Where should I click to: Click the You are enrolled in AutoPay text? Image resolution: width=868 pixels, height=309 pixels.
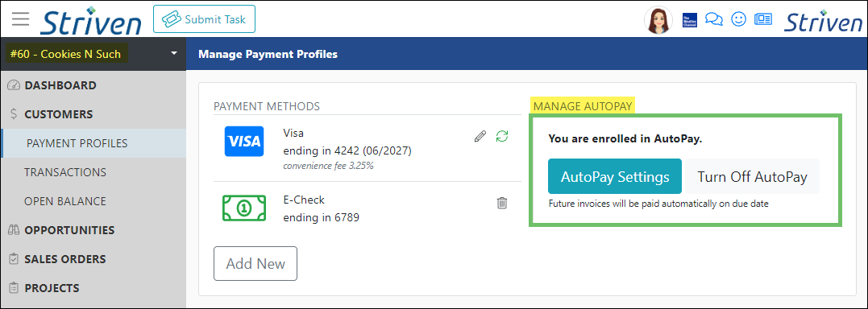coord(625,138)
